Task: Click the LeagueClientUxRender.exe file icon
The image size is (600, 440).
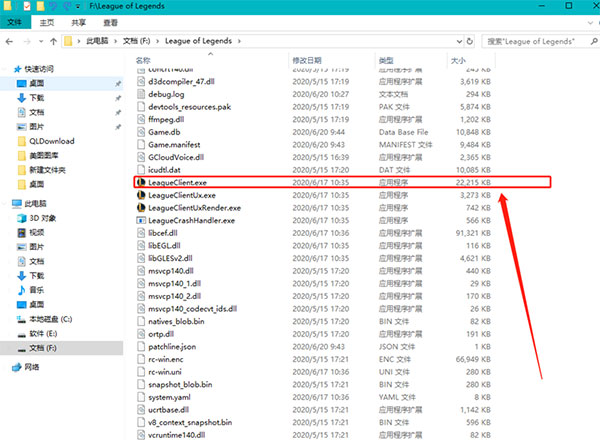Action: point(141,208)
